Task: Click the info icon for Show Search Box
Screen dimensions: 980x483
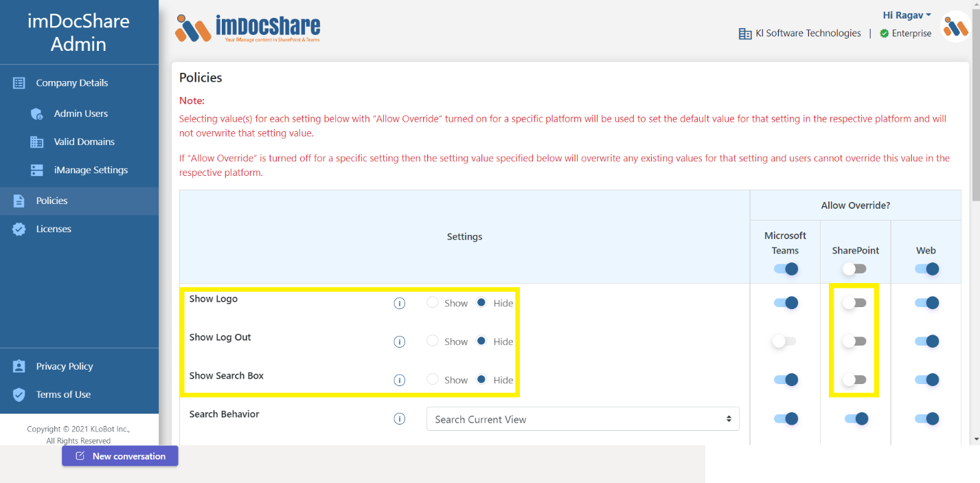Action: [x=400, y=380]
